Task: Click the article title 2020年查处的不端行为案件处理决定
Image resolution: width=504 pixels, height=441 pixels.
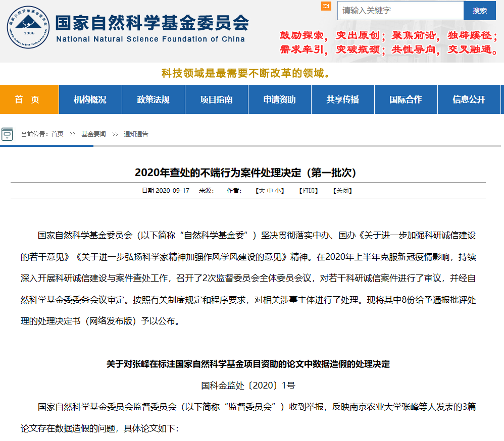Action: click(245, 173)
